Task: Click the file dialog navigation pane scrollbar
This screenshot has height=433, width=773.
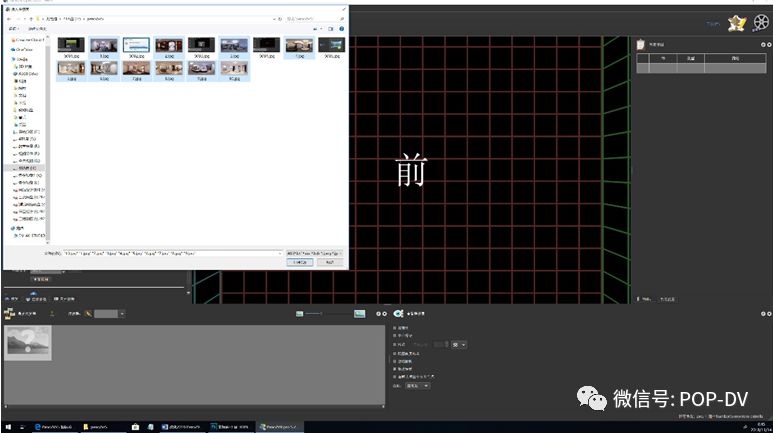Action: click(x=47, y=143)
